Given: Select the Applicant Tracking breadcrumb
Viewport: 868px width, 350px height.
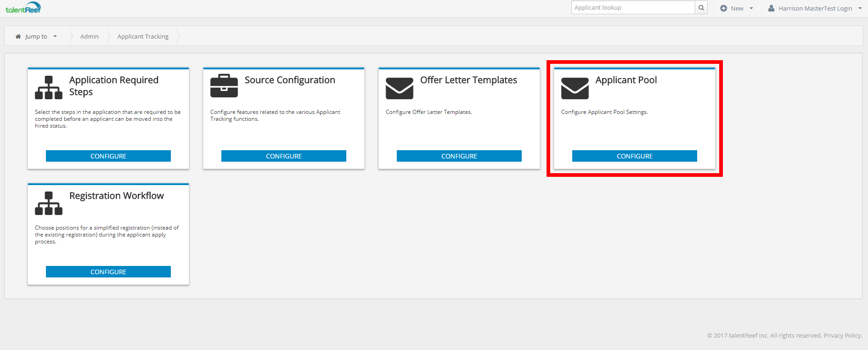Looking at the screenshot, I should (143, 36).
